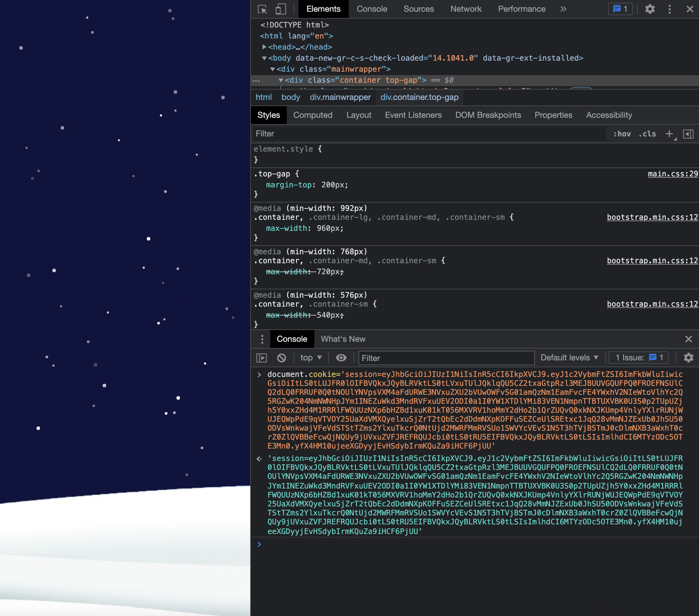Toggle the .cls element classes pane
This screenshot has height=616, width=699.
[x=647, y=134]
